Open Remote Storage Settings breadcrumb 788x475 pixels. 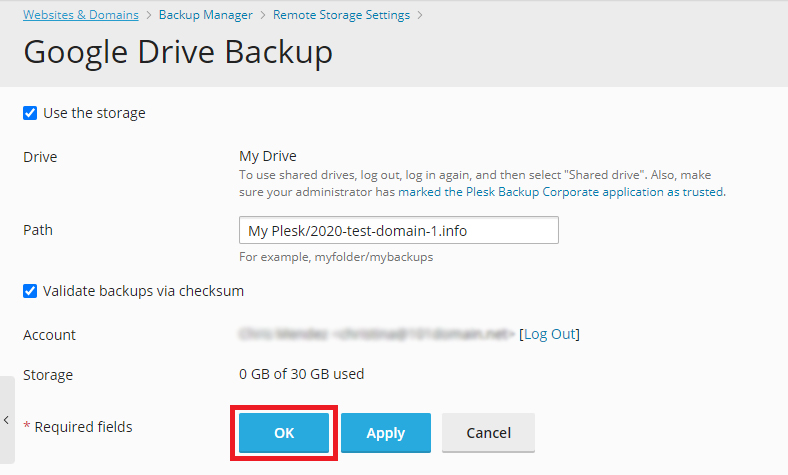[341, 15]
